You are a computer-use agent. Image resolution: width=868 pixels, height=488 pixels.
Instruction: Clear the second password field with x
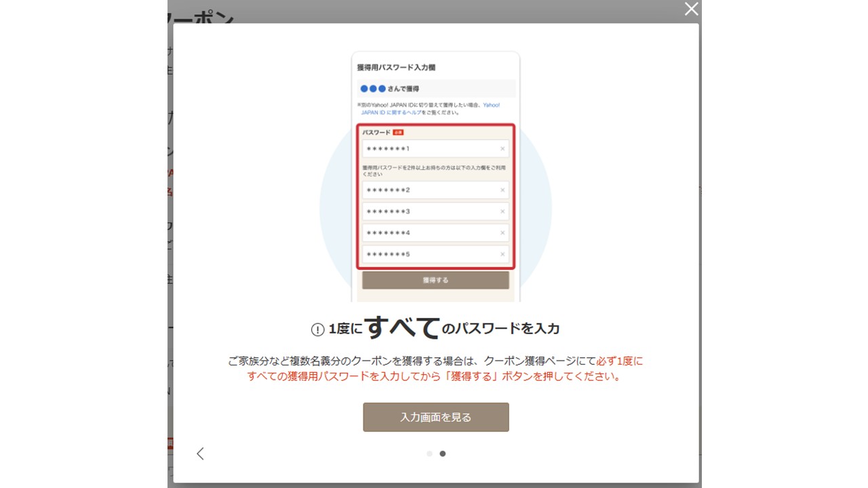[x=502, y=190]
